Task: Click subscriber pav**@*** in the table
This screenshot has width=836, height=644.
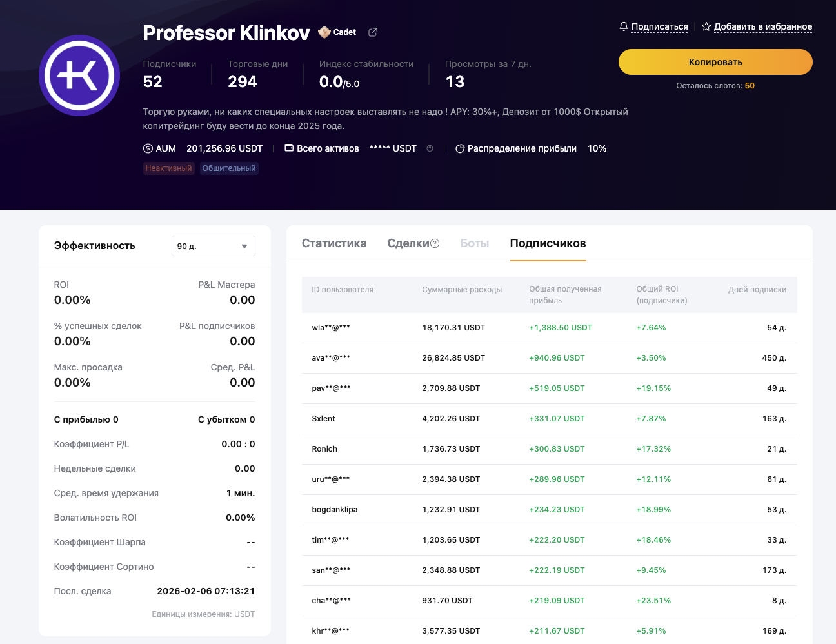Action: click(332, 388)
